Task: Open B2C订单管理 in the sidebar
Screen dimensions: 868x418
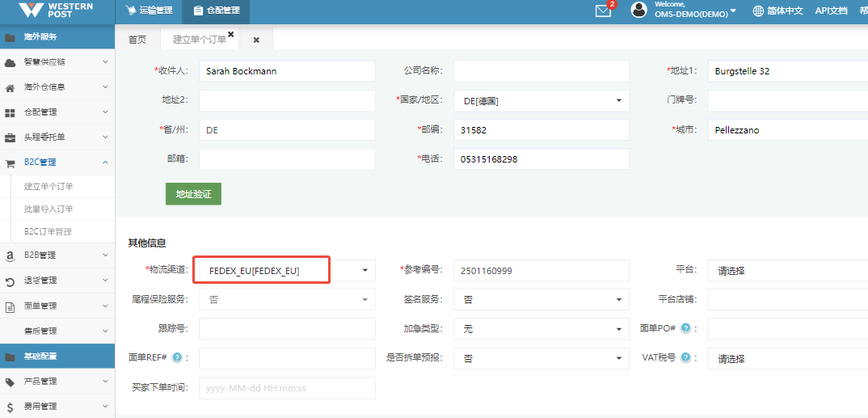Action: click(48, 232)
